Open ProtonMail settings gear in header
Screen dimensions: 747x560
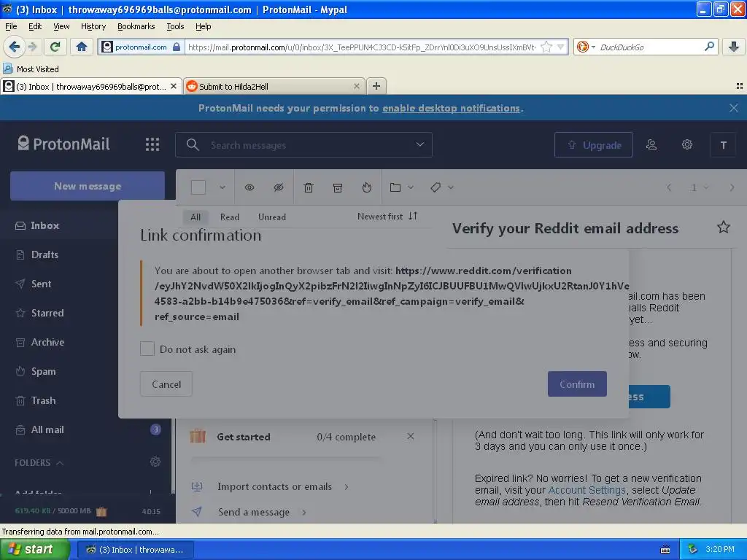click(687, 144)
